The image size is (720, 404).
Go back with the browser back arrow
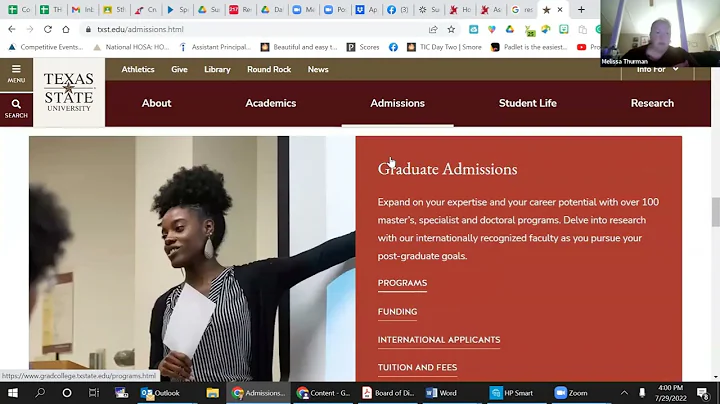(x=12, y=29)
